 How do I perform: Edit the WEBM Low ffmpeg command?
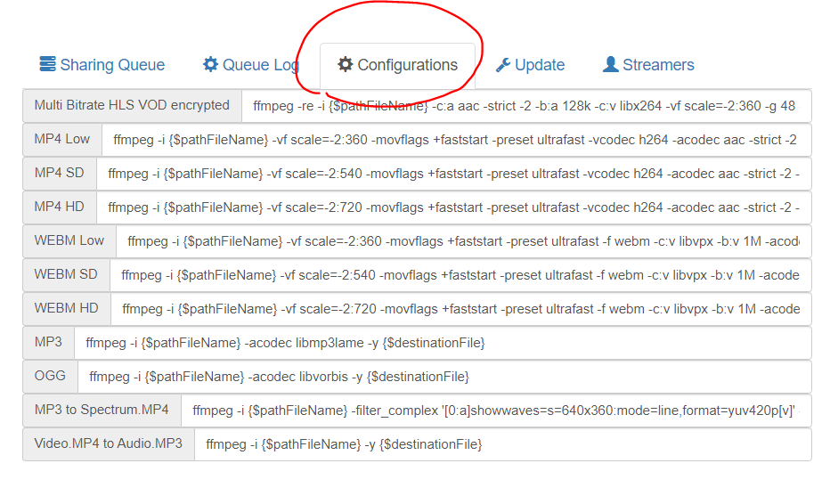(464, 241)
